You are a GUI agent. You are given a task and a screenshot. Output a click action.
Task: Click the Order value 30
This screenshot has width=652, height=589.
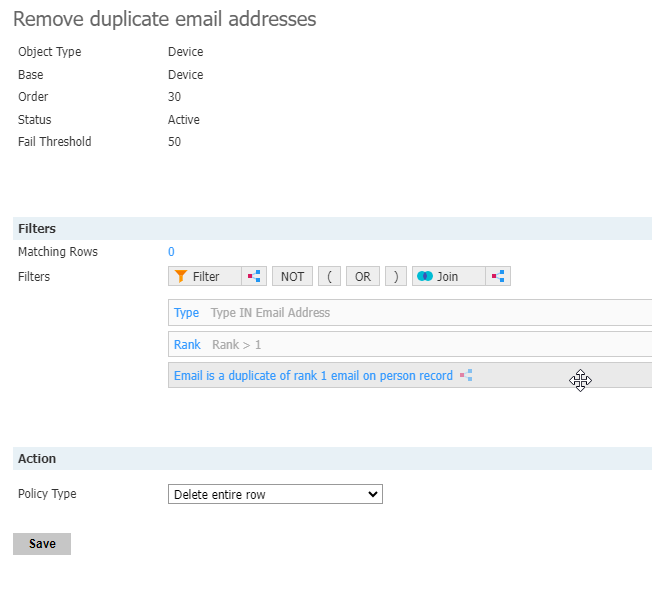[174, 97]
